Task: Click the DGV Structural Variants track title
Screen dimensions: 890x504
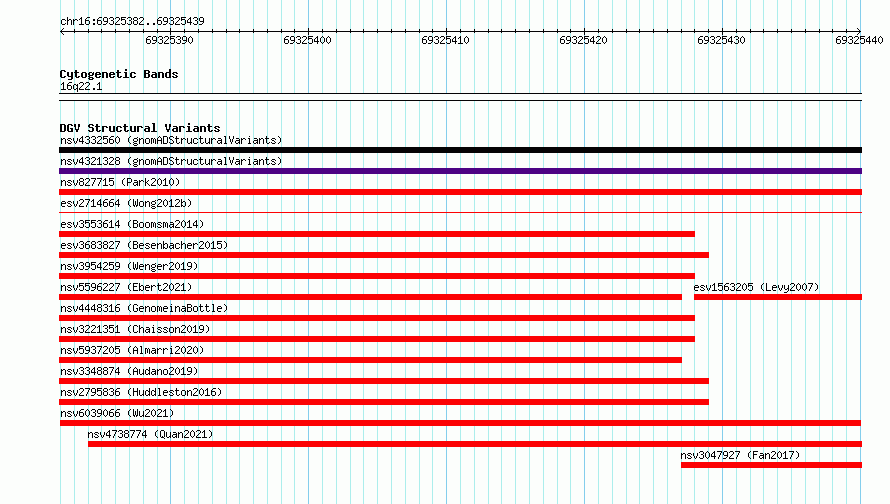Action: (x=140, y=128)
